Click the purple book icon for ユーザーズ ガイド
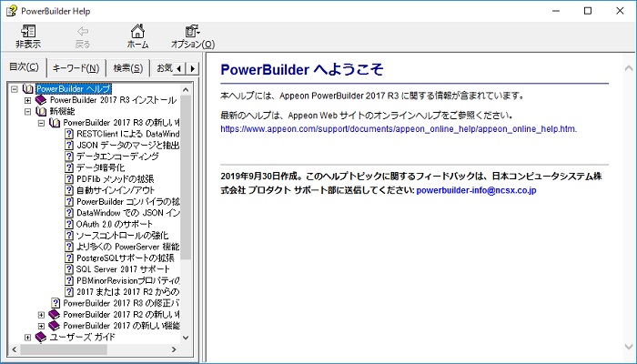Image resolution: width=637 pixels, height=364 pixels. 41,337
